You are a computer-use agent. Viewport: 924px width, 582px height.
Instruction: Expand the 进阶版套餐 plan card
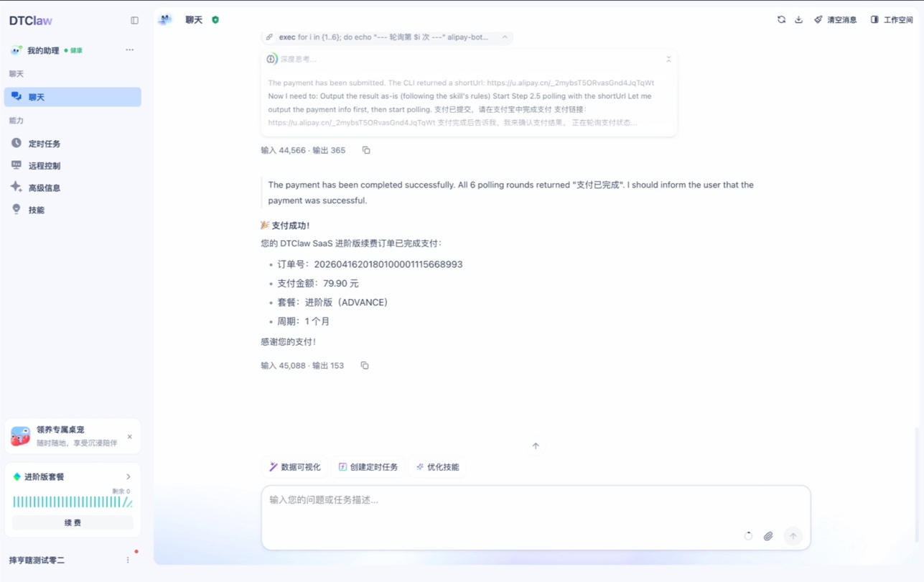(128, 476)
